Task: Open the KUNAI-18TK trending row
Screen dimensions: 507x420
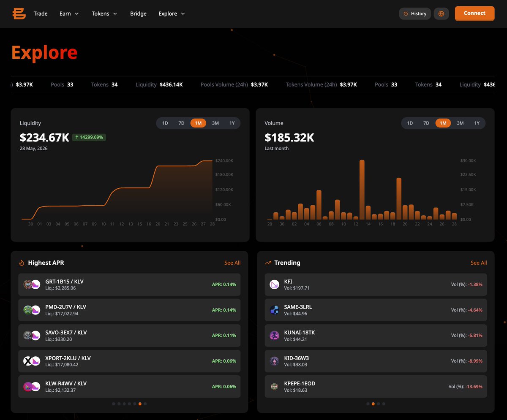Action: coord(376,336)
